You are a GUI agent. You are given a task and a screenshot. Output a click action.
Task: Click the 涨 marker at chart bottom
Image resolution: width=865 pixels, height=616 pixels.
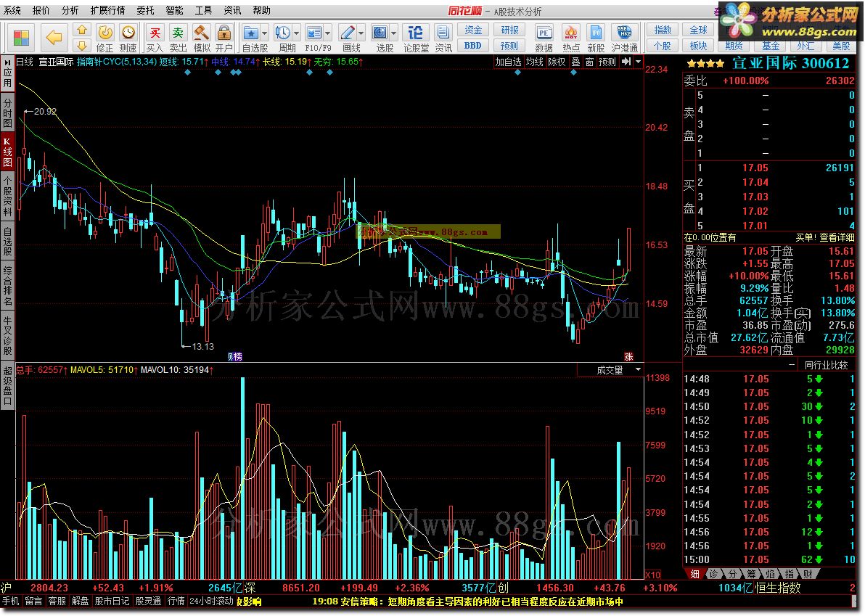pos(628,357)
